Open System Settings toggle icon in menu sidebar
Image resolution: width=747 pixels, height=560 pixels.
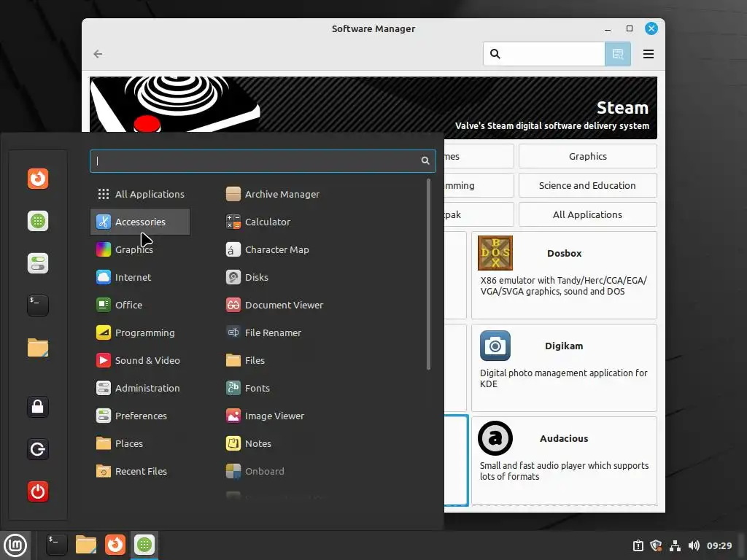coord(38,263)
